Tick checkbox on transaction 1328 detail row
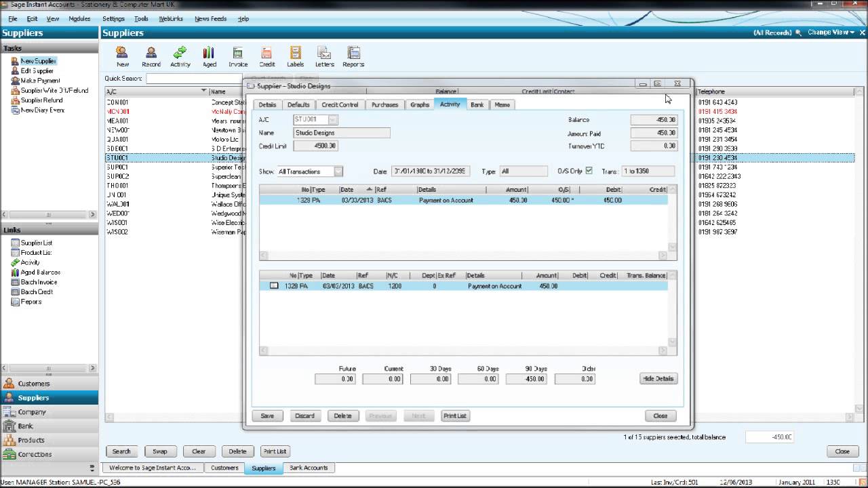The height and width of the screenshot is (488, 868). [x=274, y=286]
